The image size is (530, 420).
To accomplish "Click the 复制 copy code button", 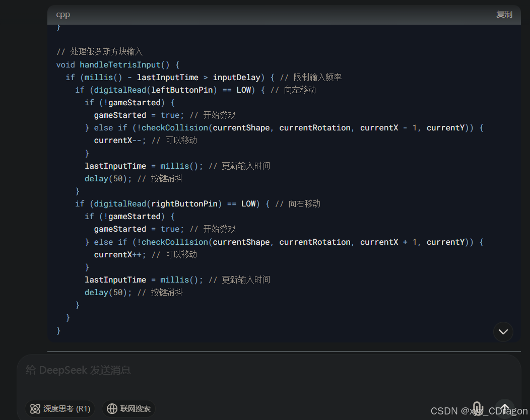I will 504,15.
